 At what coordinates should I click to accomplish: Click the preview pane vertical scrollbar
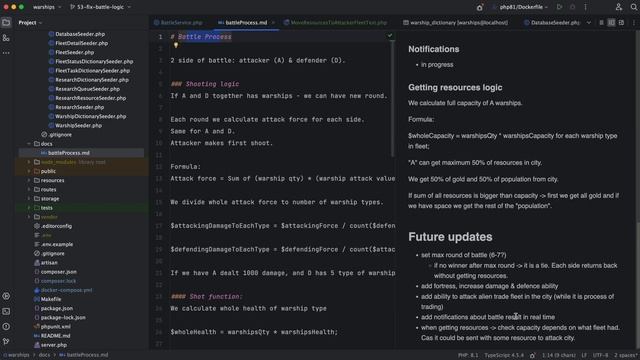point(637,285)
